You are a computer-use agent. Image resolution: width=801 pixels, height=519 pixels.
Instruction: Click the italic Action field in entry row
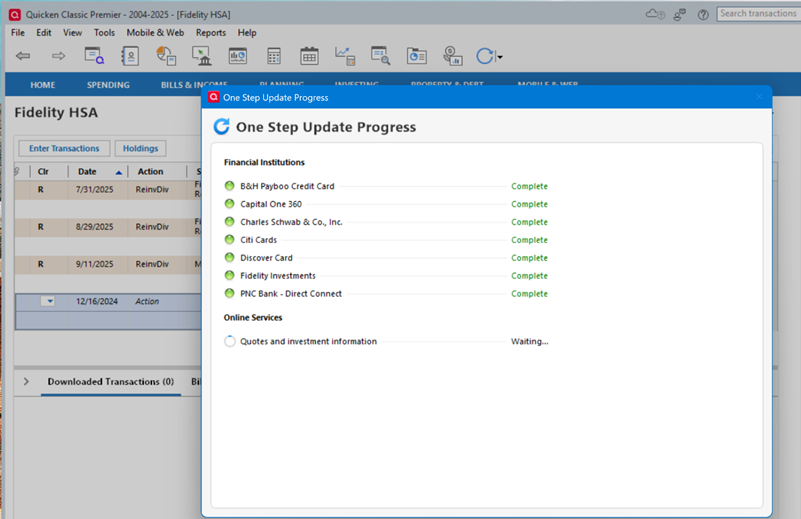pos(147,301)
